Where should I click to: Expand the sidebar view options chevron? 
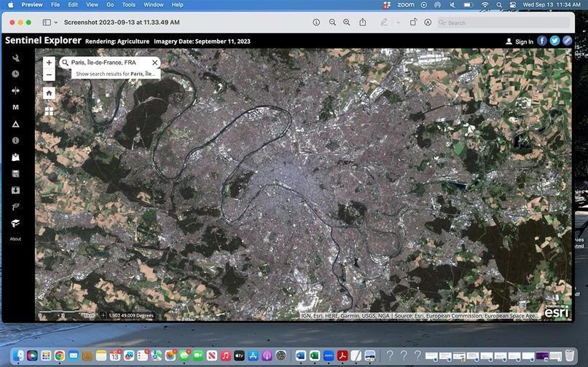point(56,23)
